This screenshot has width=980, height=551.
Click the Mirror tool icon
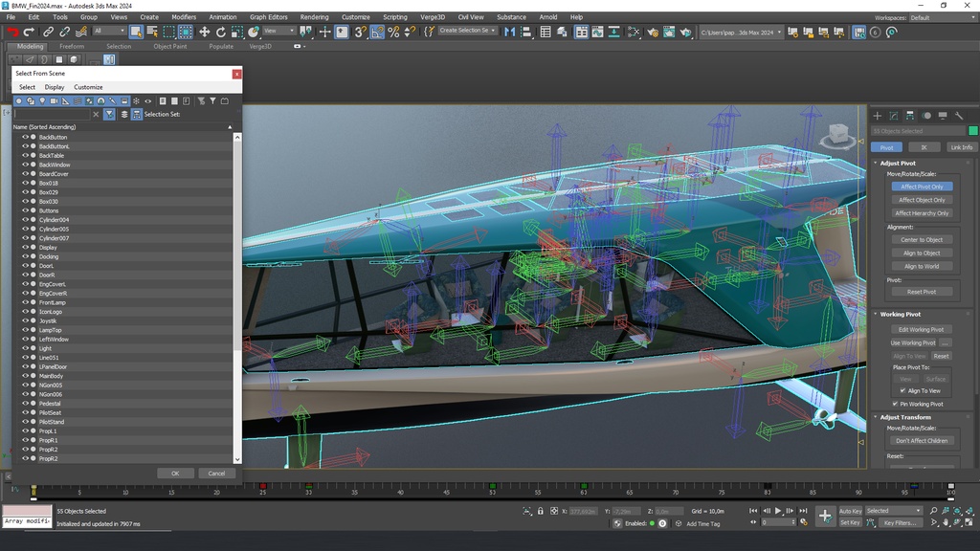tap(510, 32)
